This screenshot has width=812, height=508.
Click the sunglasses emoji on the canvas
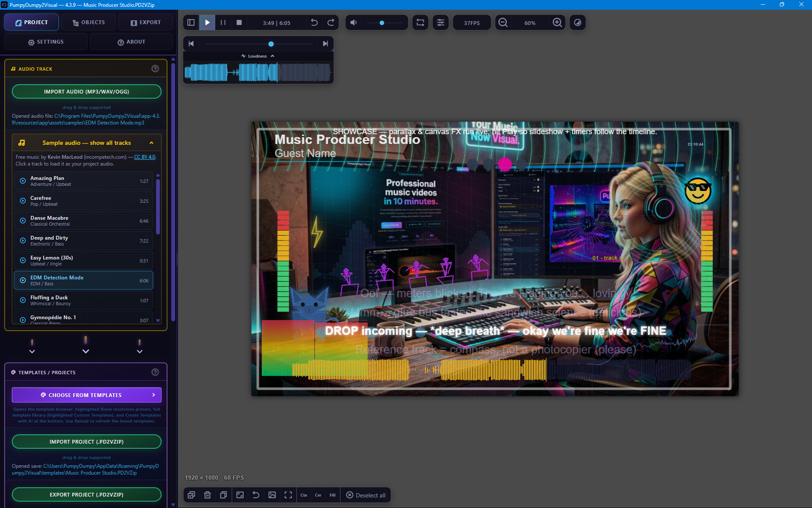[x=698, y=191]
